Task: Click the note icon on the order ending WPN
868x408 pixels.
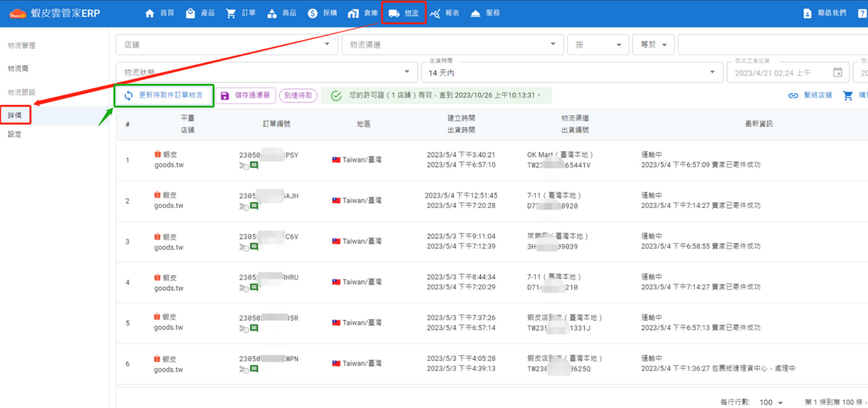Action: coord(254,369)
